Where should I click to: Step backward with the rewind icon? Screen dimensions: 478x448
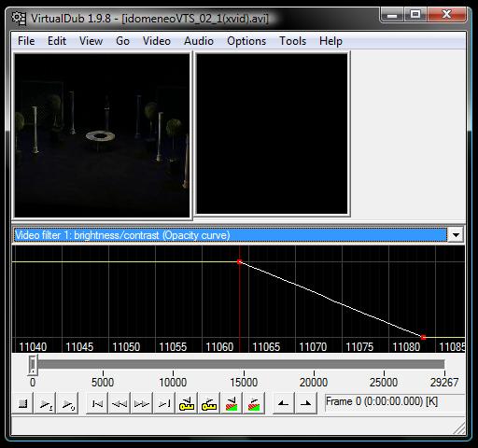(x=119, y=403)
